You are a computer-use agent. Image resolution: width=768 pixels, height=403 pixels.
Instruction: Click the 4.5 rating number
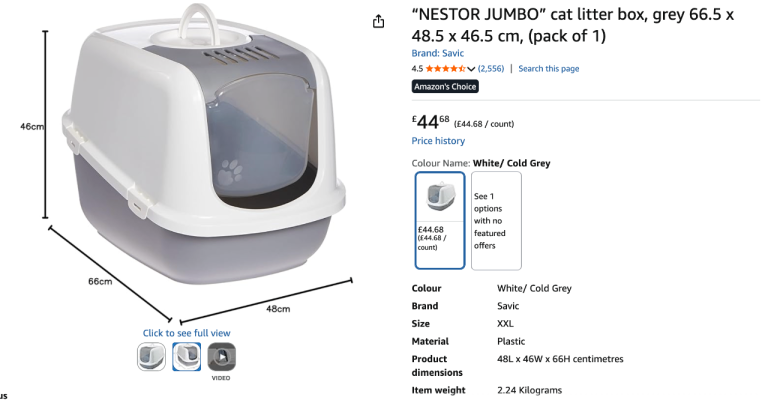click(x=417, y=69)
